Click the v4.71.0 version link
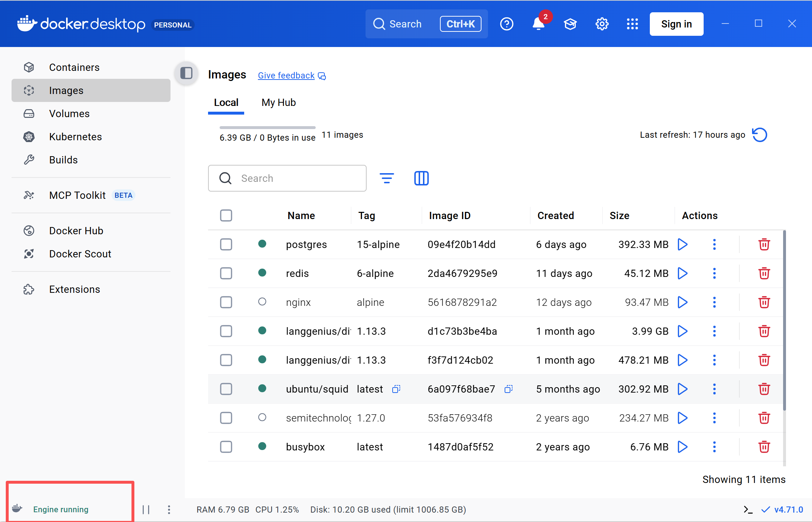This screenshot has width=812, height=522. [782, 510]
